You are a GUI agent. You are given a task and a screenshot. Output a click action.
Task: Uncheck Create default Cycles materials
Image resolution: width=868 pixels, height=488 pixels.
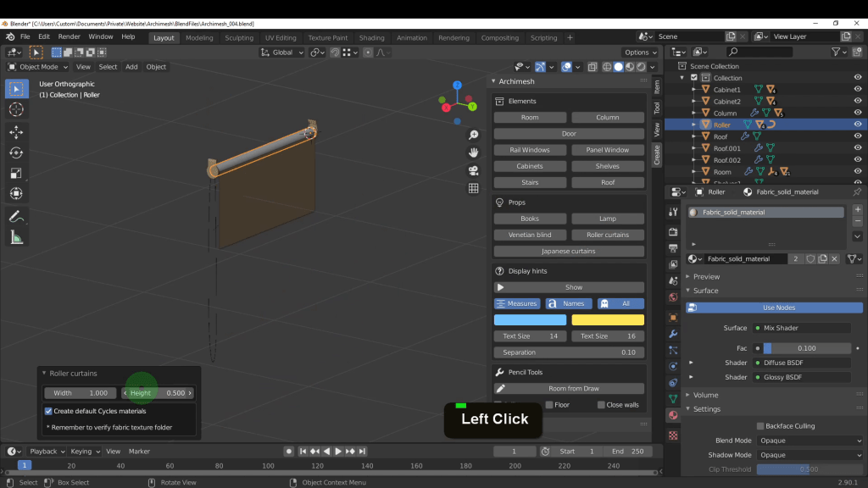pyautogui.click(x=48, y=411)
